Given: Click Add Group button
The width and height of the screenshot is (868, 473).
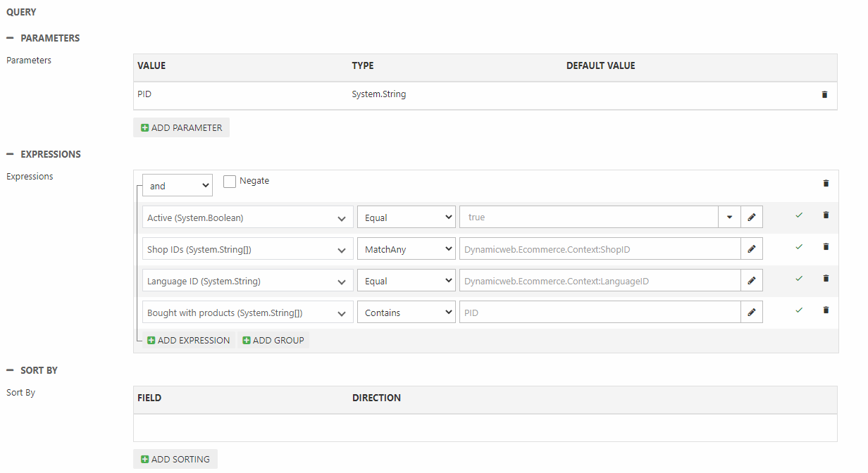Looking at the screenshot, I should click(x=273, y=340).
